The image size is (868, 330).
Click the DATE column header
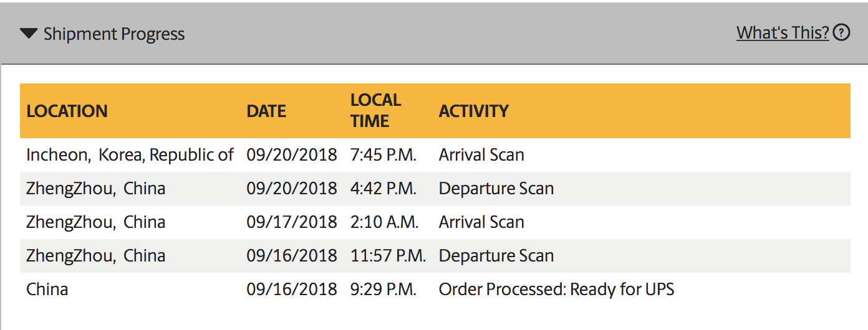pyautogui.click(x=266, y=111)
